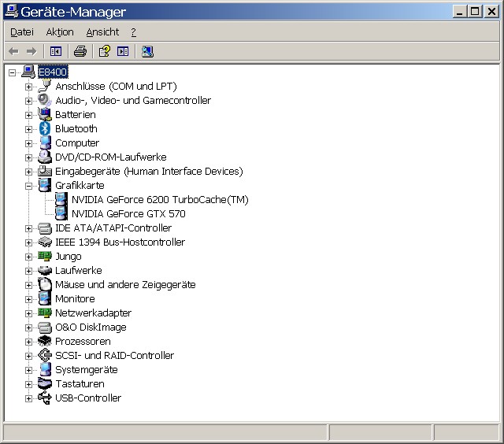The height and width of the screenshot is (444, 504).
Task: Select the Computer label
Action: click(x=77, y=143)
